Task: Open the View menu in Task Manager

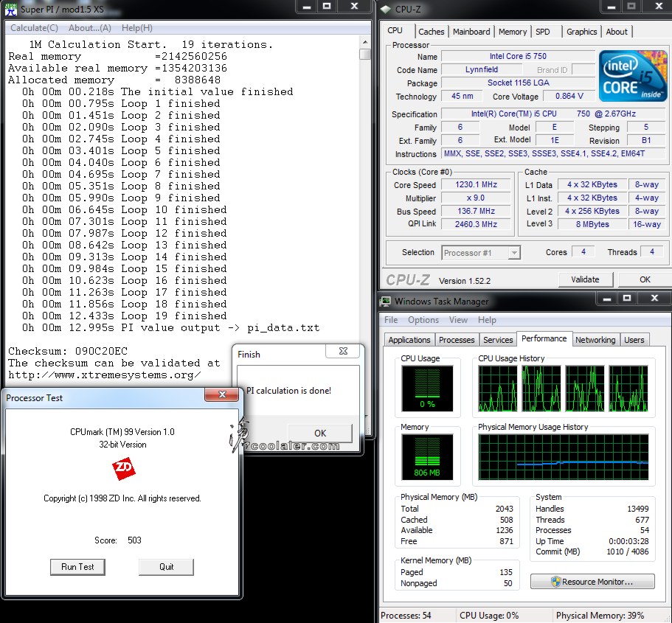Action: (458, 320)
